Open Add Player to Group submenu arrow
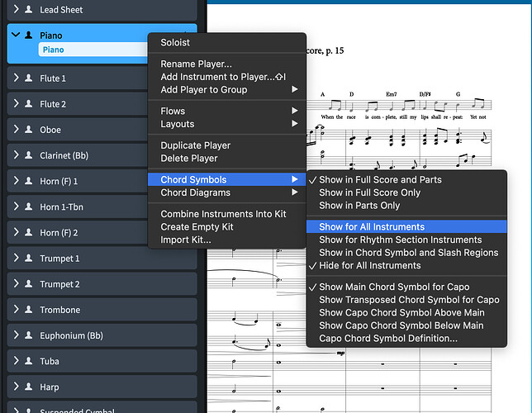Viewport: 532px width, 413px height. (294, 89)
